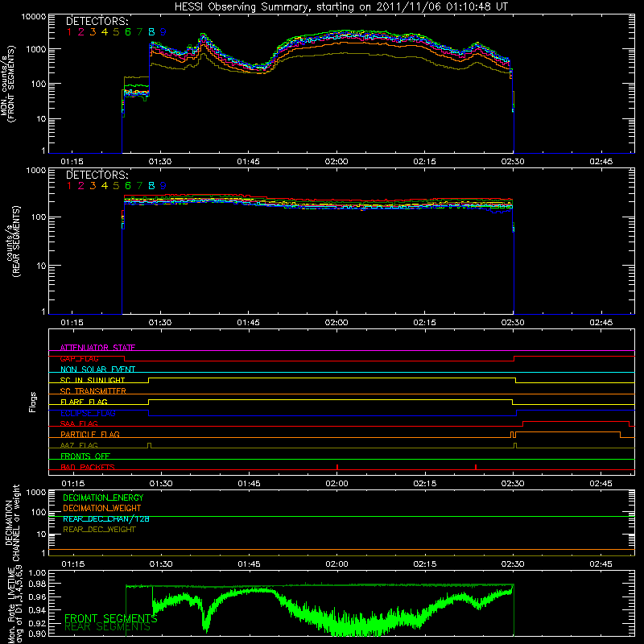This screenshot has width=644, height=644.
Task: Click the "DECIMATION CHANNEL or weight" y-axis label
Action: pyautogui.click(x=12, y=522)
